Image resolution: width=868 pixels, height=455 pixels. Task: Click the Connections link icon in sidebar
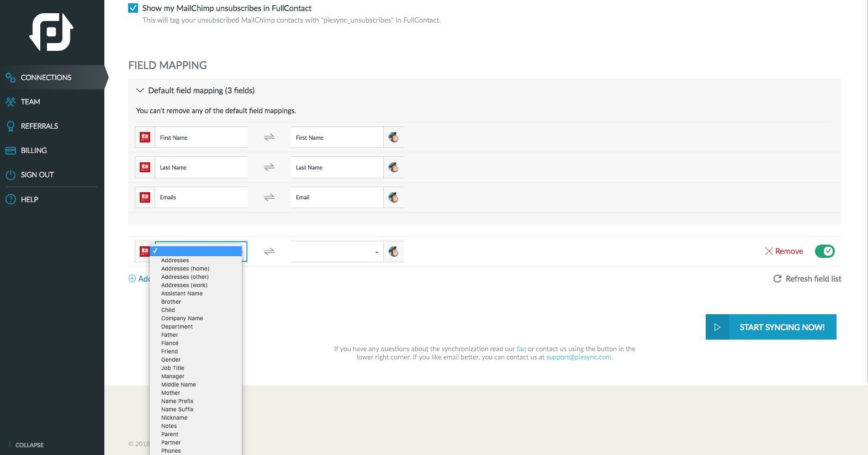(x=10, y=77)
